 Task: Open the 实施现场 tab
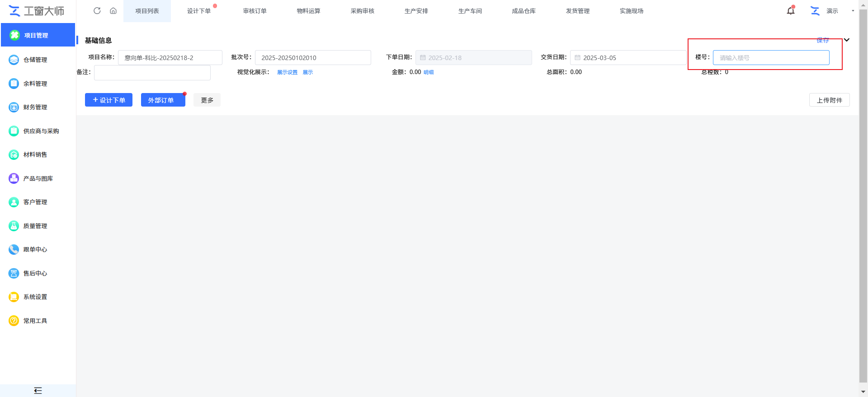(x=631, y=11)
